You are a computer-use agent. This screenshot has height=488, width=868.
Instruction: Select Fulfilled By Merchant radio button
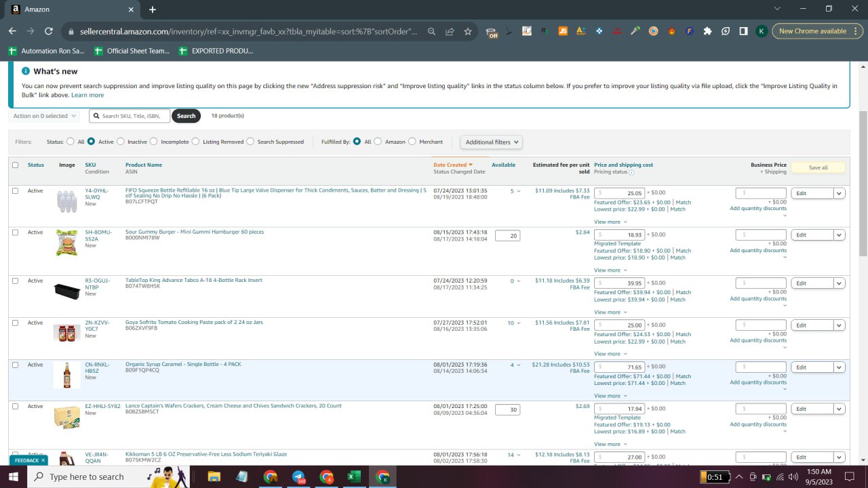[412, 142]
